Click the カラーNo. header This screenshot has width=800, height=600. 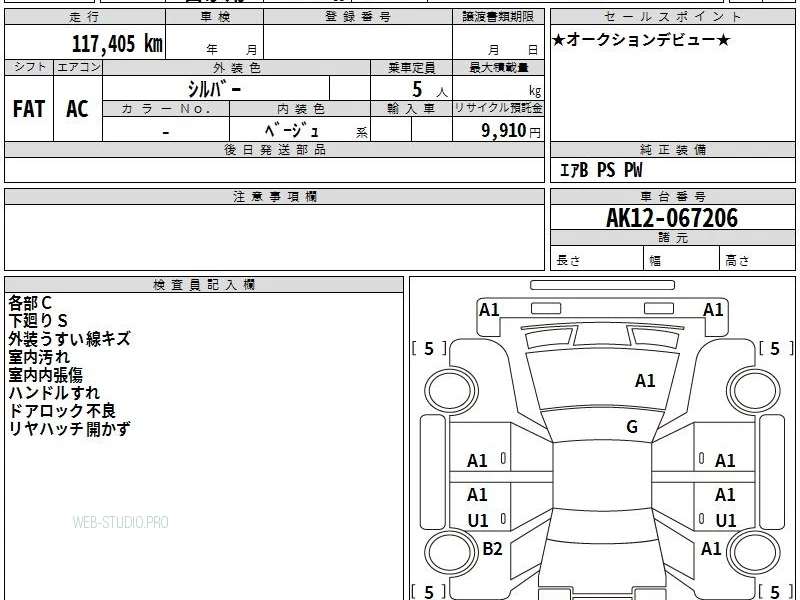click(x=166, y=109)
